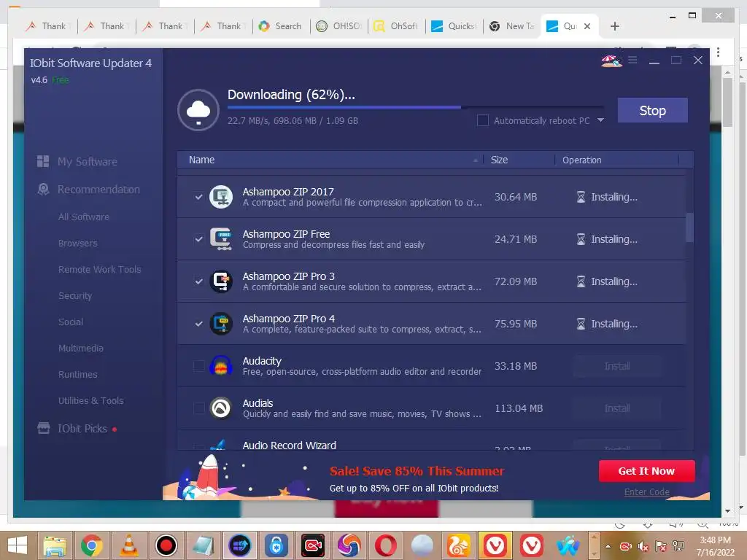Image resolution: width=747 pixels, height=560 pixels.
Task: Open the Enter Code link
Action: point(646,492)
